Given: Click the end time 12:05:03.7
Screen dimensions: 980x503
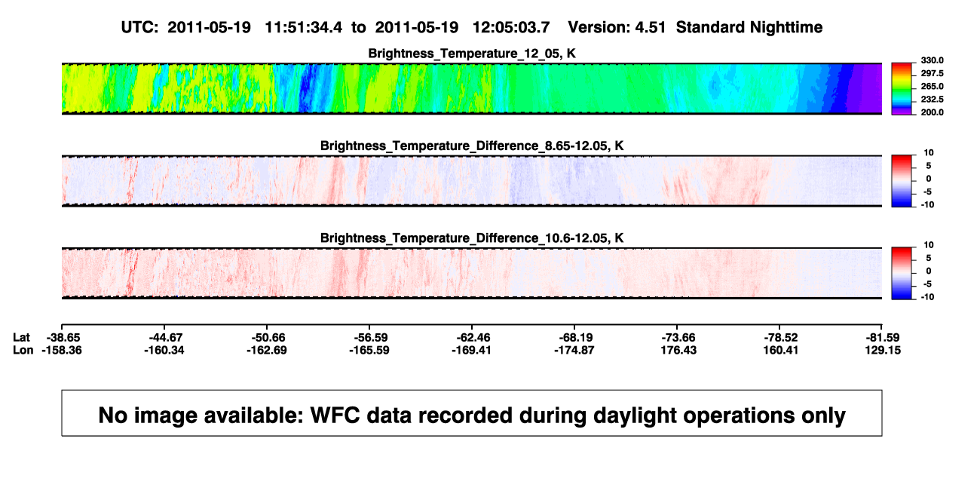Looking at the screenshot, I should click(x=512, y=27).
